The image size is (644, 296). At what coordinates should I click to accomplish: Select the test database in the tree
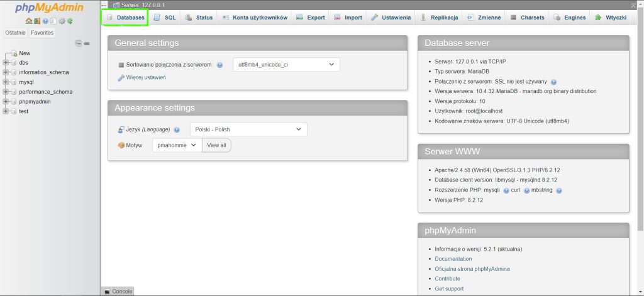point(24,111)
